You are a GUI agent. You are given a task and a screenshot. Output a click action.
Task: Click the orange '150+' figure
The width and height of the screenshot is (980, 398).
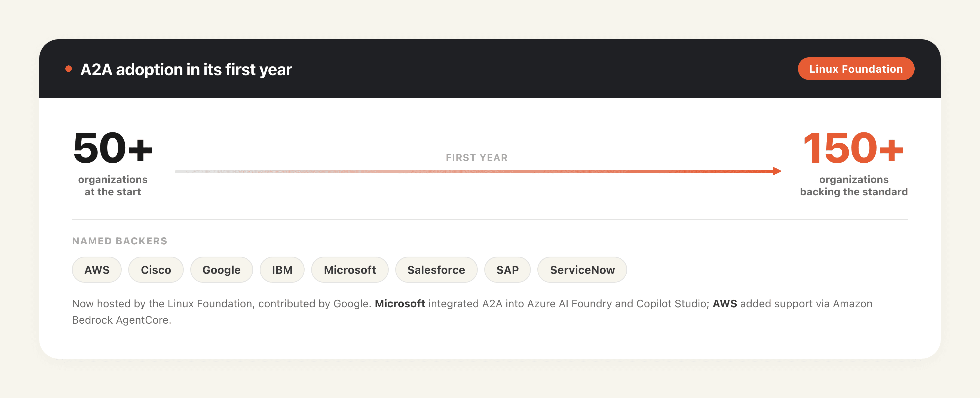(853, 148)
